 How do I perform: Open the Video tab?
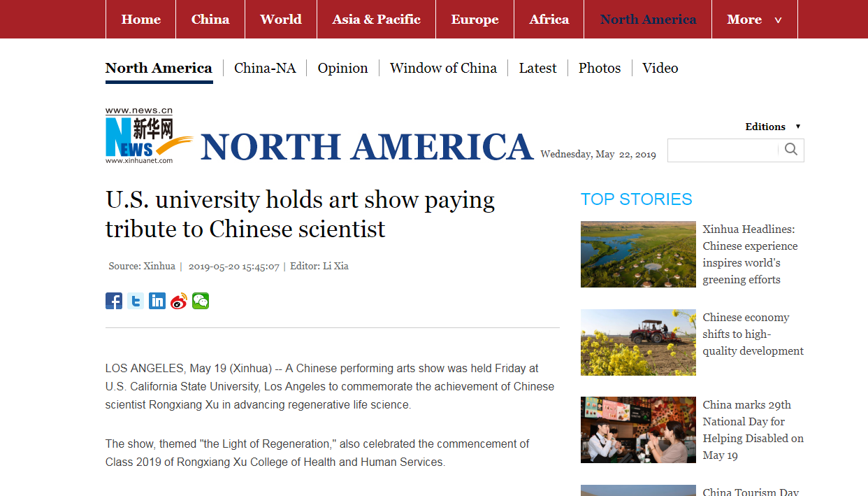pyautogui.click(x=660, y=68)
